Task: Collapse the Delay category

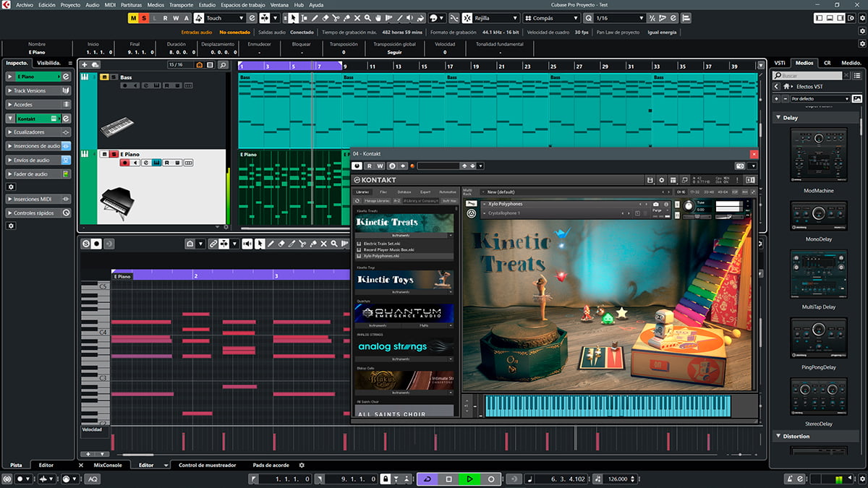Action: [x=778, y=118]
